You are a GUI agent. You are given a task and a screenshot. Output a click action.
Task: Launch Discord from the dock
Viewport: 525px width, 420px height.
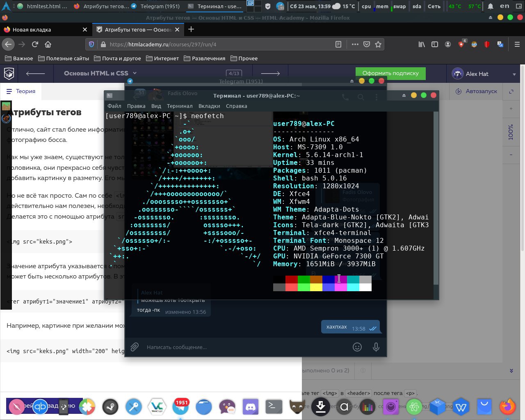tap(251, 407)
